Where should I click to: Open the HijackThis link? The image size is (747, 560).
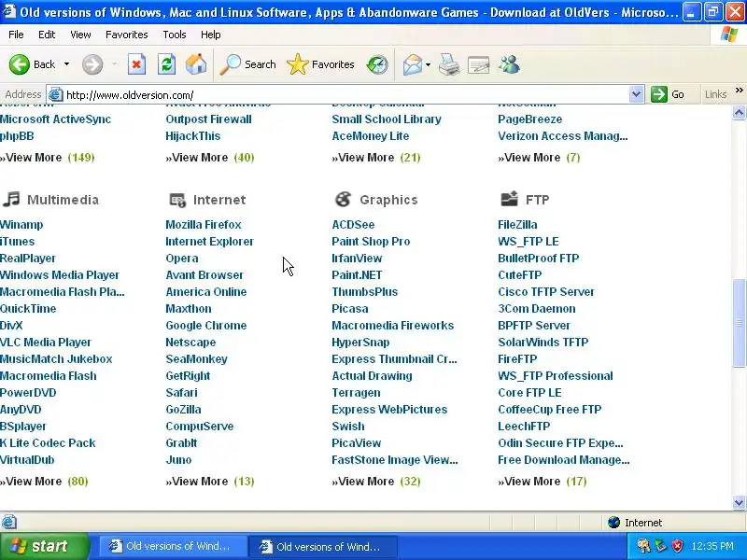pyautogui.click(x=193, y=135)
